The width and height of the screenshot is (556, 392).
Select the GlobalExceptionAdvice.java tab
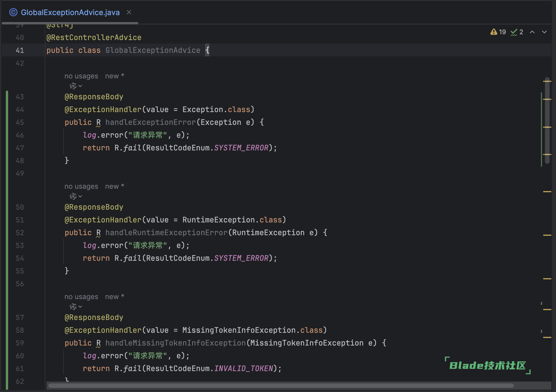pyautogui.click(x=70, y=12)
